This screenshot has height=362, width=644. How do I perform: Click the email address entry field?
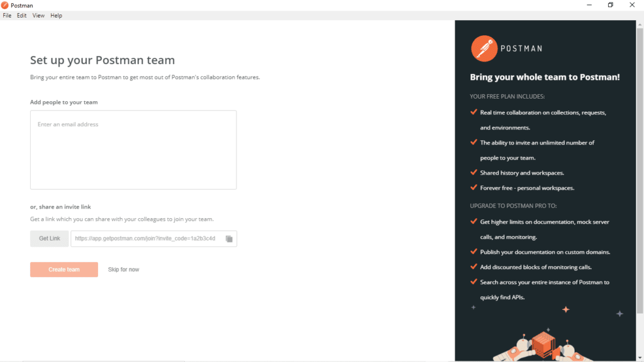[x=133, y=150]
